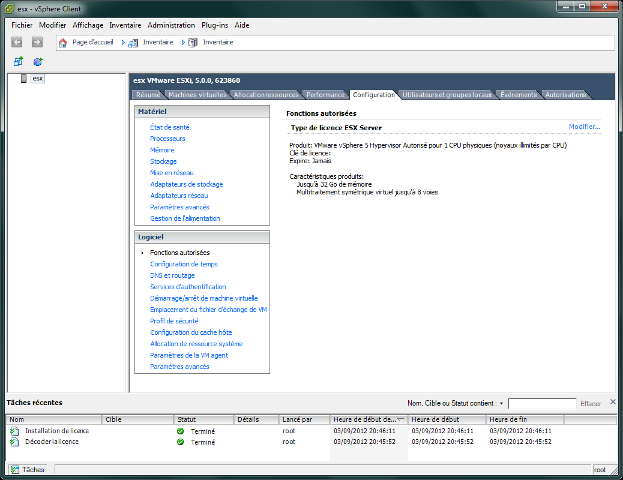Image resolution: width=623 pixels, height=480 pixels.
Task: Open the tasks filter criteria dropdown arrow
Action: (x=501, y=404)
